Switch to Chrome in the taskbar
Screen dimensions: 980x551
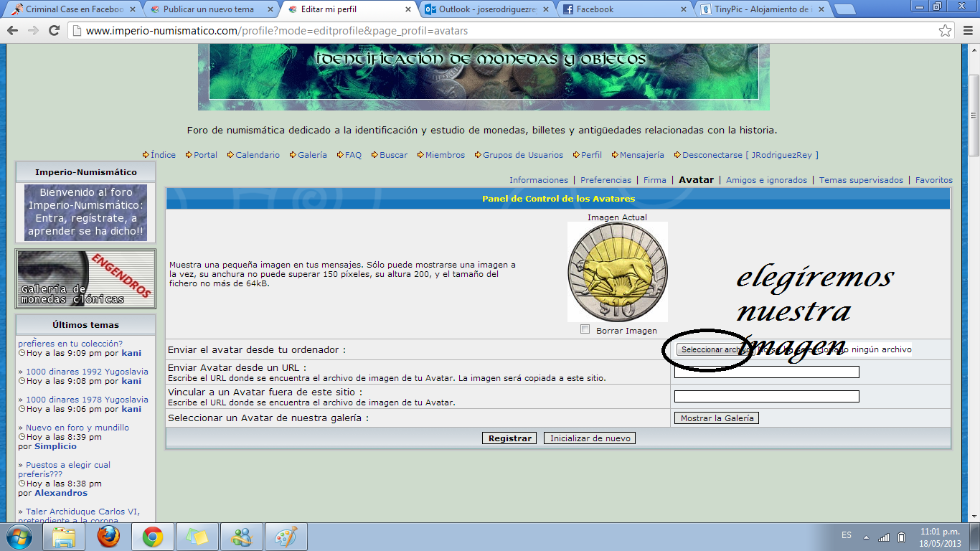[153, 537]
